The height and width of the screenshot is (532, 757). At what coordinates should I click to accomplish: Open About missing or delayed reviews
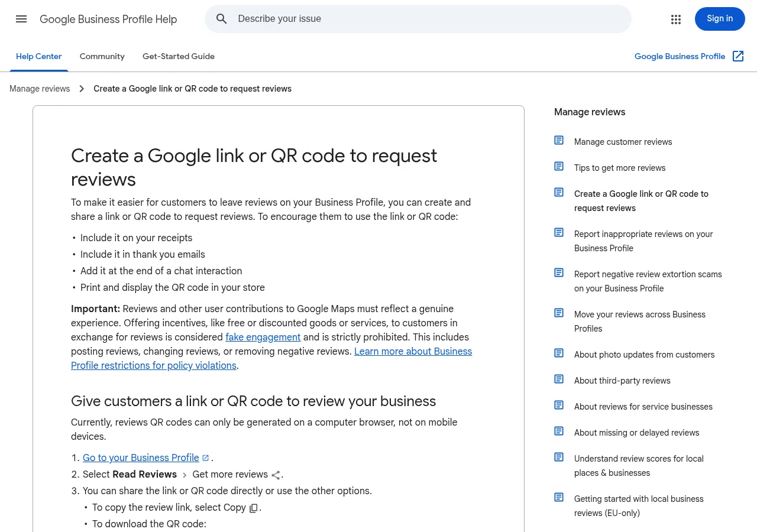pos(636,433)
